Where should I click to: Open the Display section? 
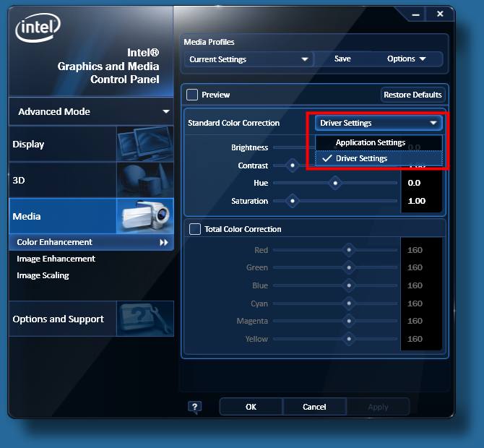pyautogui.click(x=91, y=144)
